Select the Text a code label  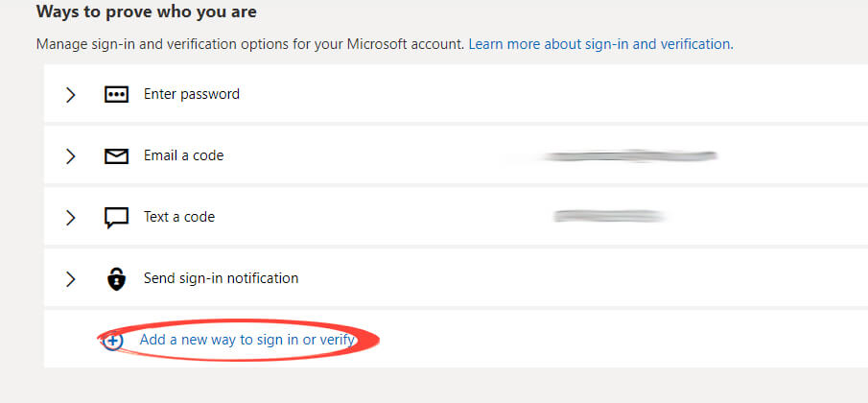coord(179,217)
